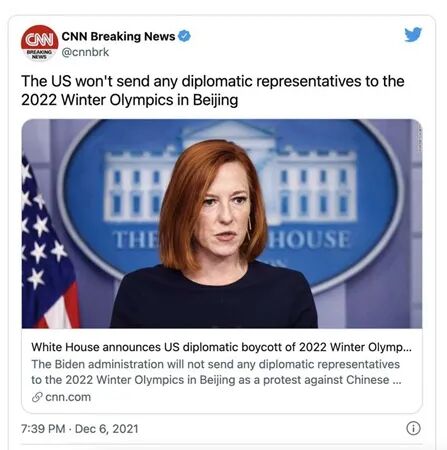Click the chain link icon beside cnn.com
The height and width of the screenshot is (450, 447).
pos(37,397)
